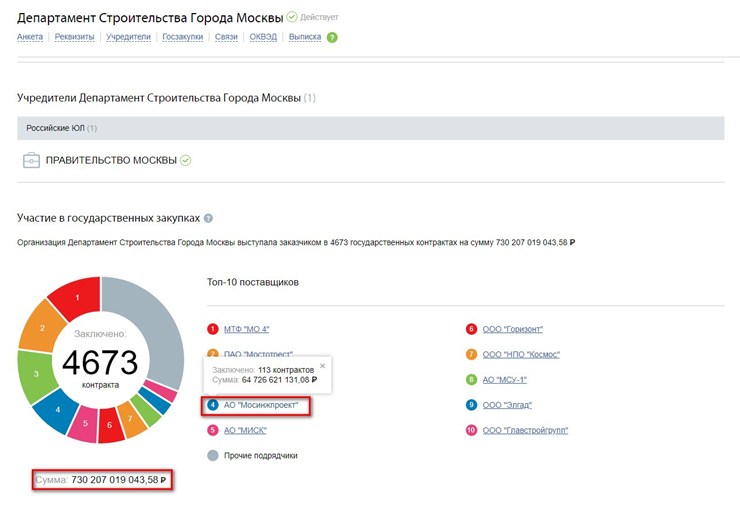The height and width of the screenshot is (520, 740).
Task: Open the Учредители tab link
Action: (128, 37)
